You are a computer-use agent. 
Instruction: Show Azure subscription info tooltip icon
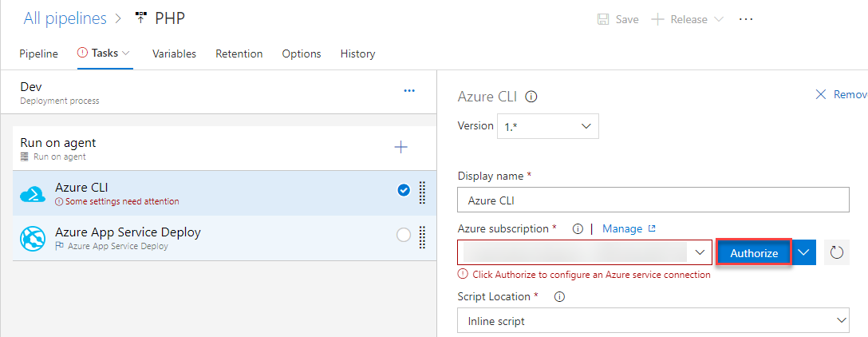pos(578,229)
